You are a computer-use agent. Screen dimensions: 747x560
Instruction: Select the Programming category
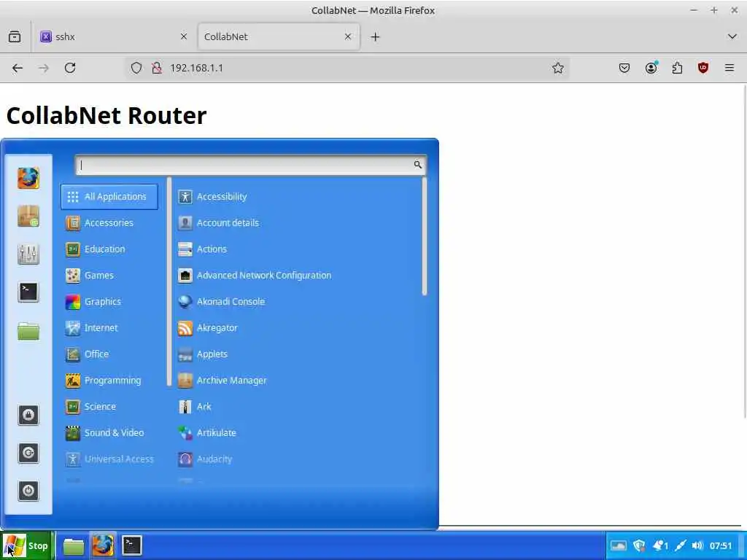point(109,380)
